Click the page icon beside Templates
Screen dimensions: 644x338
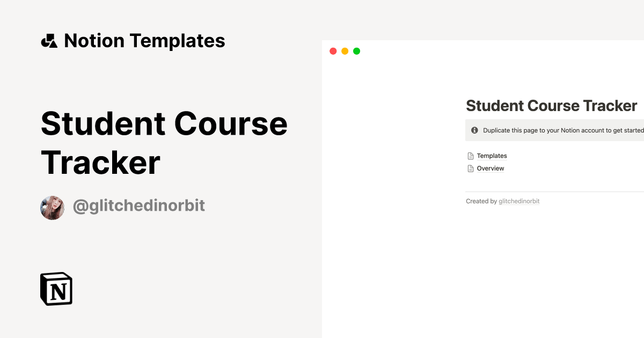click(x=471, y=156)
